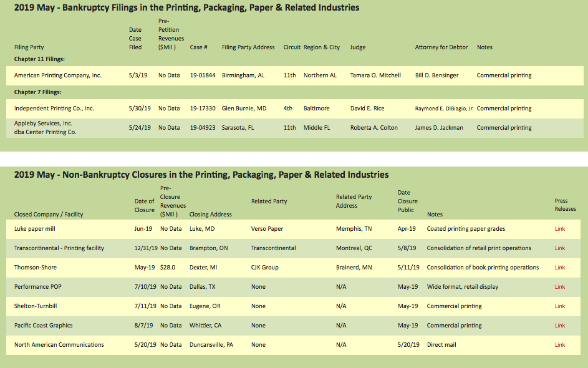
Task: Select case number 19-04923
Action: pyautogui.click(x=203, y=128)
